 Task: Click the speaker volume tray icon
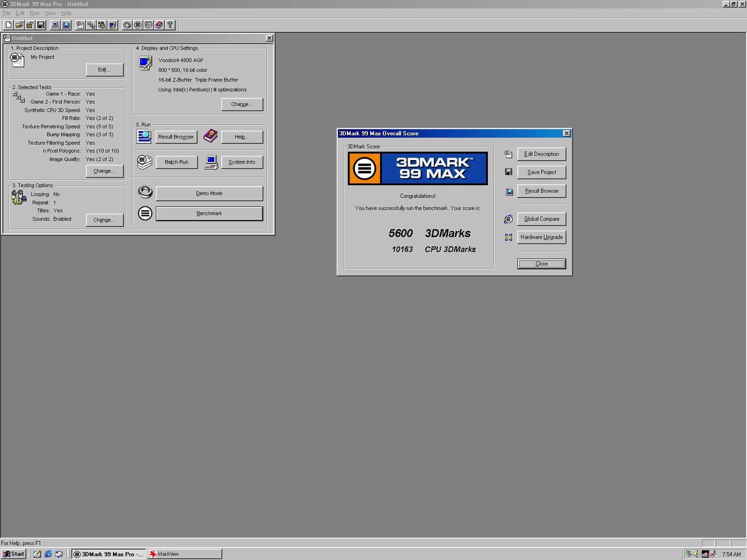pyautogui.click(x=696, y=554)
